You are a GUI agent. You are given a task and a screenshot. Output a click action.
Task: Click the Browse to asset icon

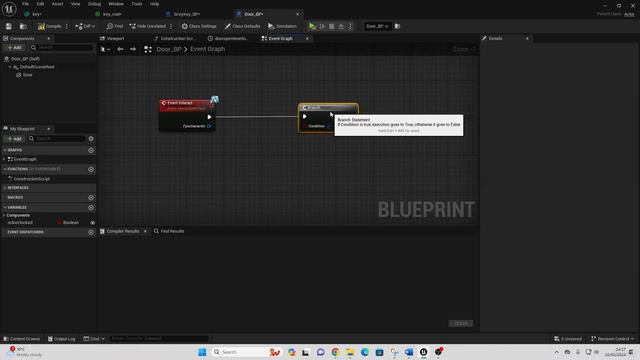tap(23, 26)
